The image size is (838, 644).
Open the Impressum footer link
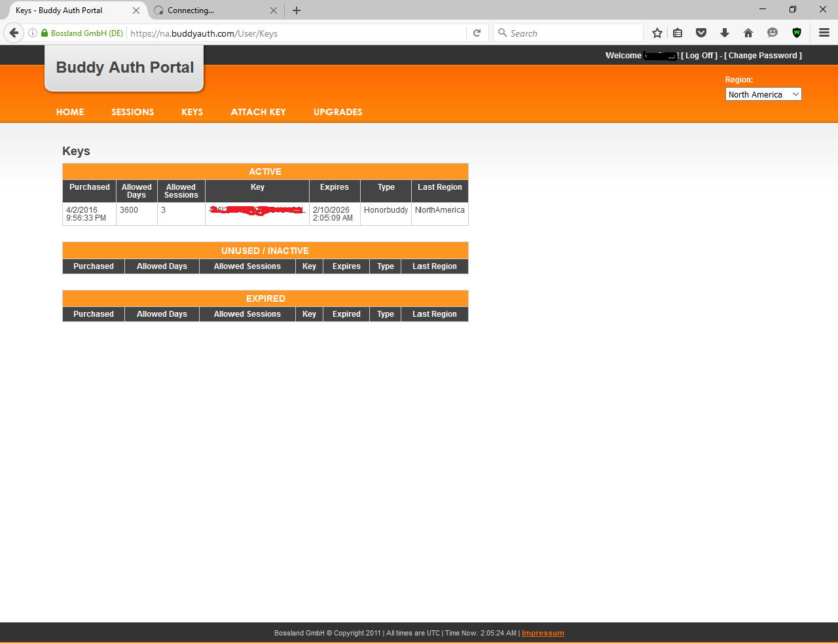(543, 633)
